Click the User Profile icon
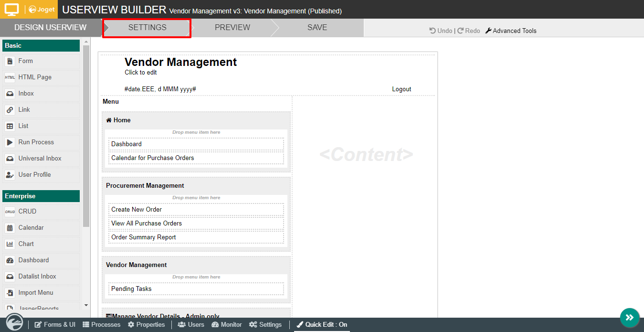644x332 pixels. pyautogui.click(x=10, y=175)
